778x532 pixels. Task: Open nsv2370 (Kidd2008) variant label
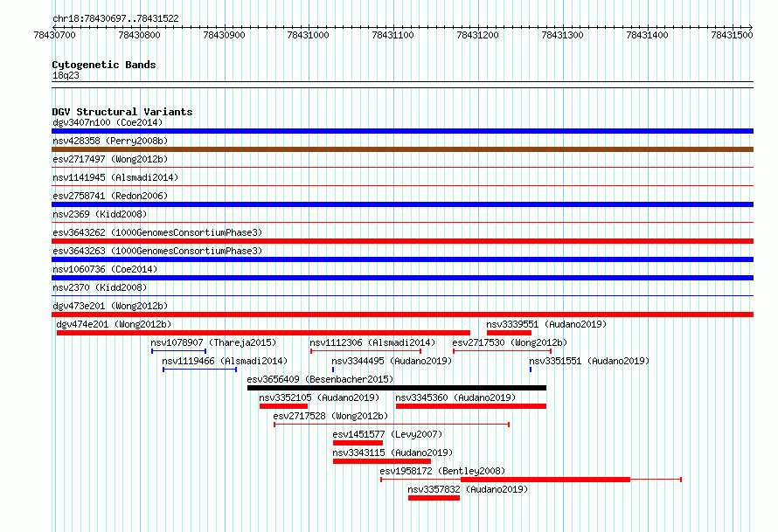click(100, 287)
